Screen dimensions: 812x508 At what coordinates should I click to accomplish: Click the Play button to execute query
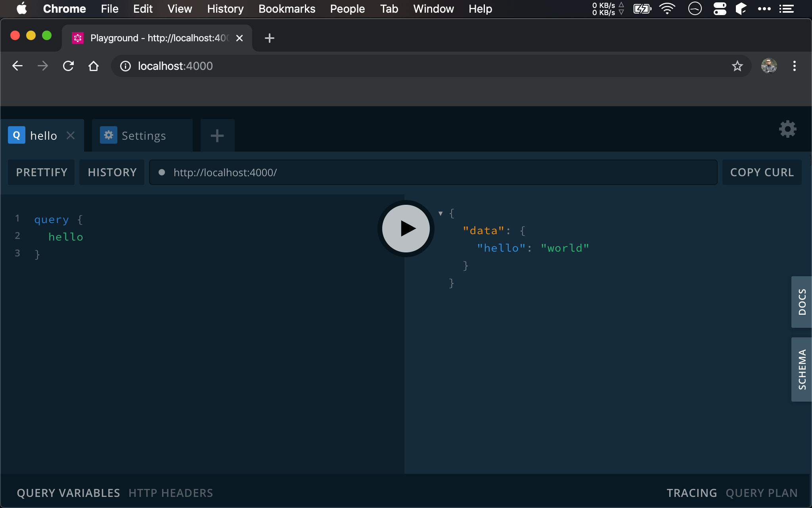tap(406, 228)
